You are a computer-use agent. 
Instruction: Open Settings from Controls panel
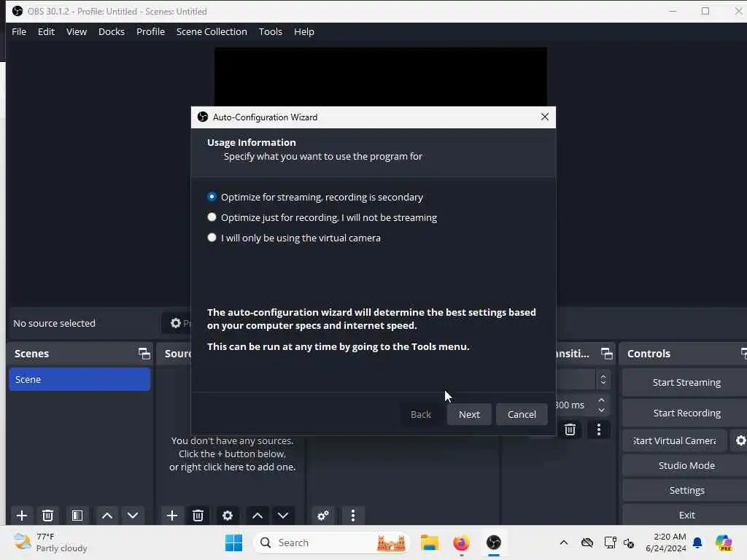pos(686,490)
